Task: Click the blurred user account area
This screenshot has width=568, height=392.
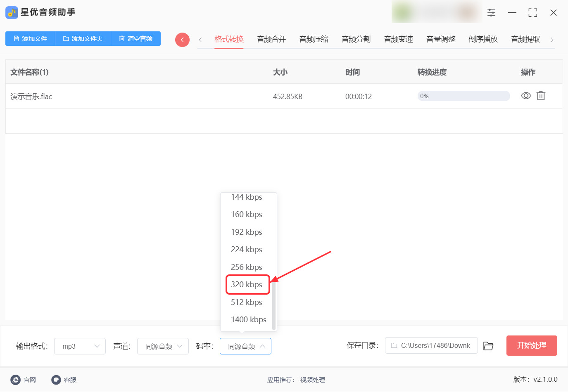Action: [437, 12]
